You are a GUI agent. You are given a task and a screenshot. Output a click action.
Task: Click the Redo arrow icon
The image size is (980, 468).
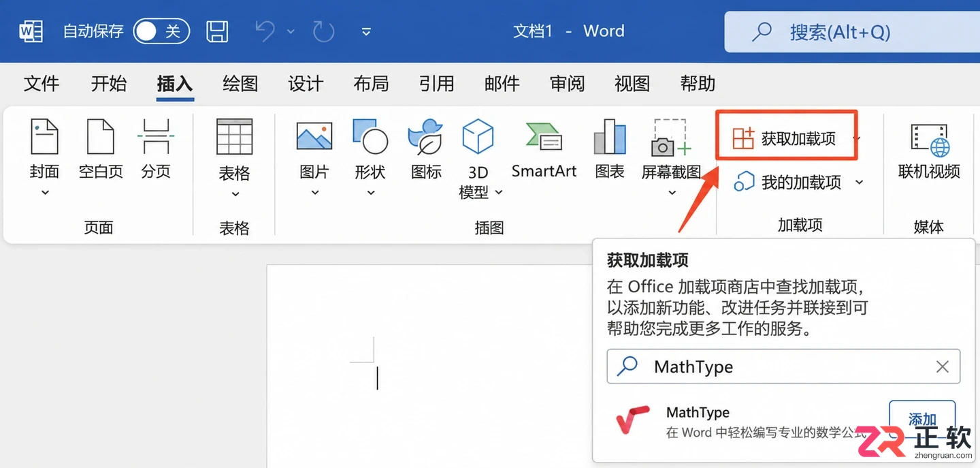(x=323, y=31)
